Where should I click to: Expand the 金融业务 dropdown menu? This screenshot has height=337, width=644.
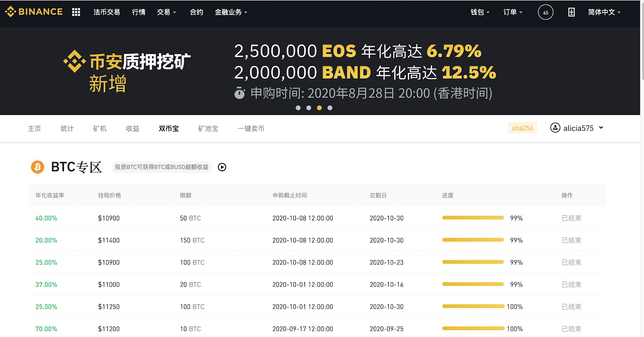[231, 12]
